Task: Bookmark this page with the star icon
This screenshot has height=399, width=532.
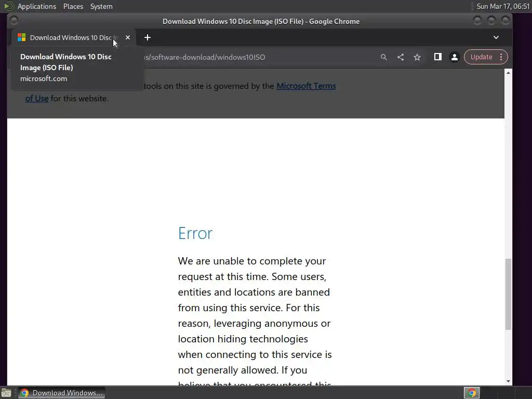Action: tap(417, 57)
